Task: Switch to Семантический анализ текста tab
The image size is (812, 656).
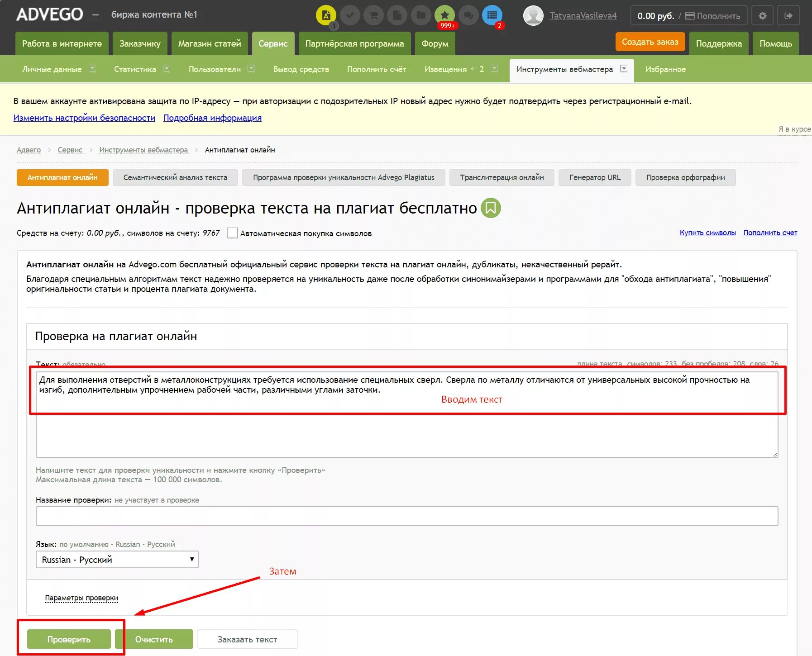Action: (175, 177)
